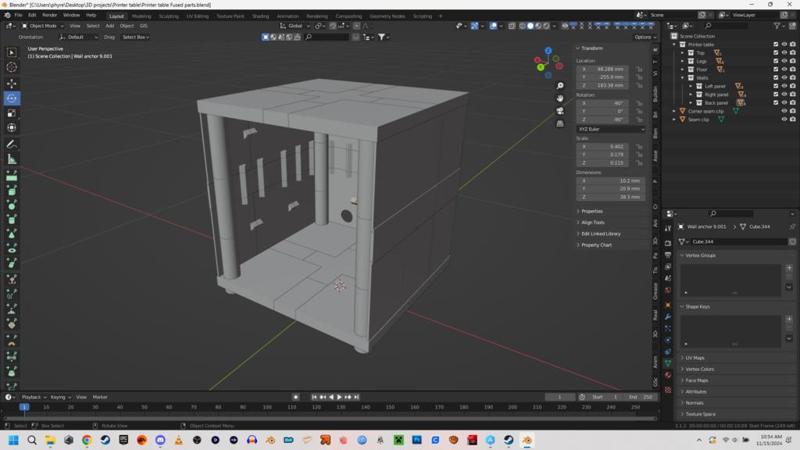This screenshot has width=800, height=450.
Task: Uncheck the Left panel collection checkbox
Action: click(x=776, y=86)
